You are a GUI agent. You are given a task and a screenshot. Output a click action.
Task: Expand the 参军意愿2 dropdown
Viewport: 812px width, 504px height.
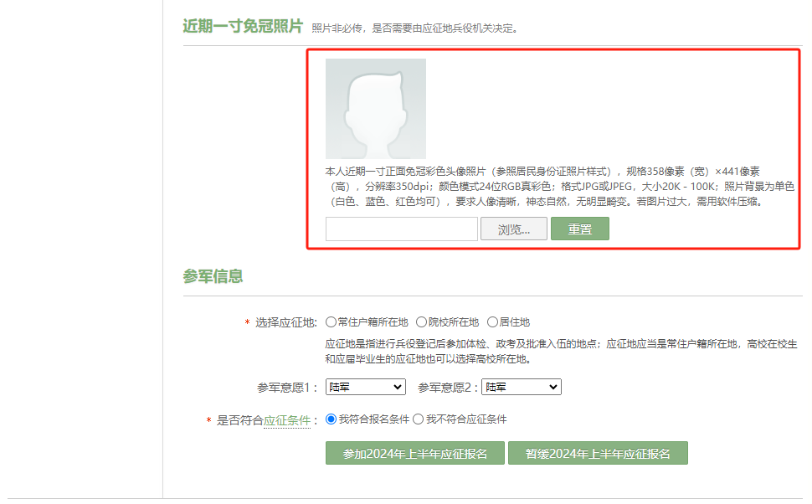point(521,387)
